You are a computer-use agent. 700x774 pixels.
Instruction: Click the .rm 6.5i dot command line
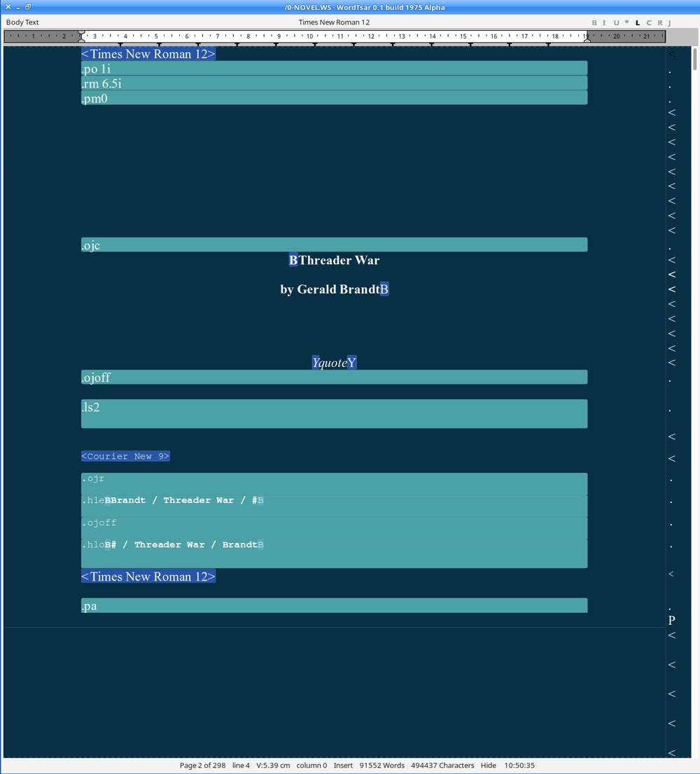tap(334, 83)
